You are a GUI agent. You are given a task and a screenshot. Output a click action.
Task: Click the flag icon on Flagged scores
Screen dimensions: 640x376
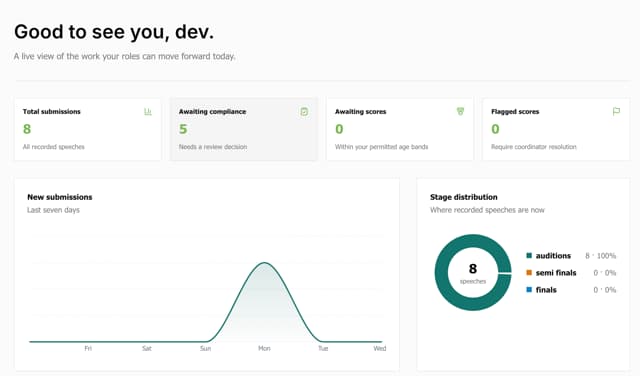click(616, 111)
